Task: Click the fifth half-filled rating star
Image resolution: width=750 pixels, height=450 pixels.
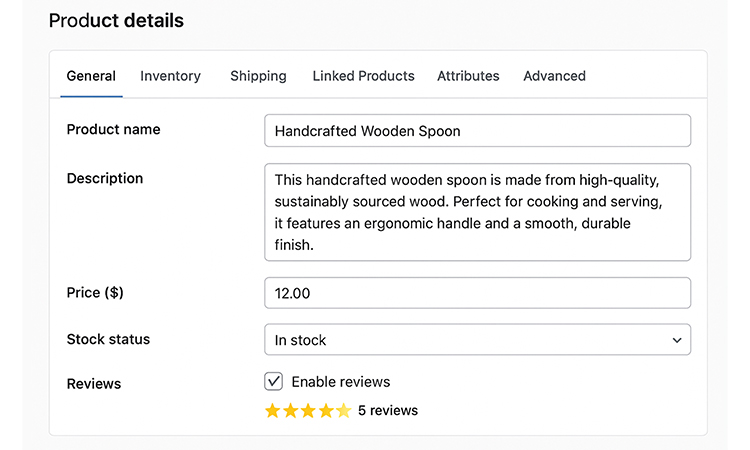Action: tap(343, 411)
